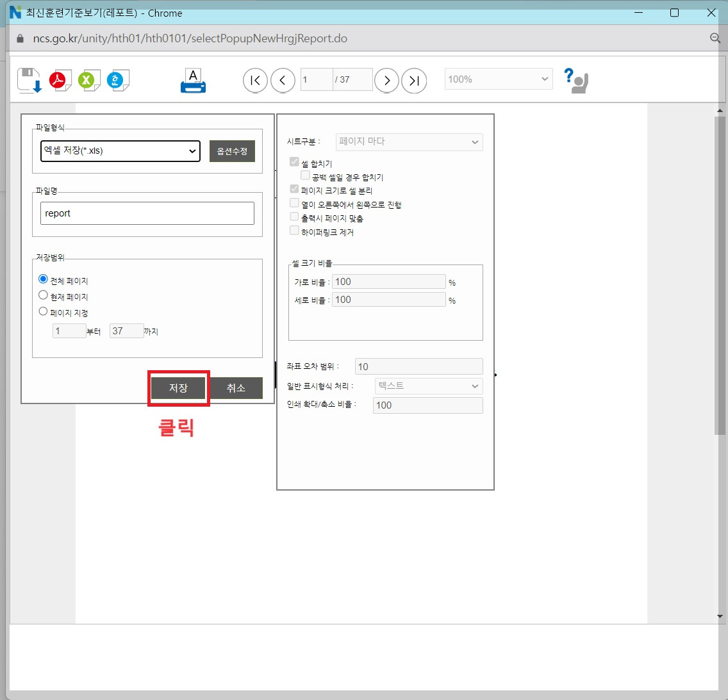
Task: Export the report to Excel
Action: [x=89, y=80]
